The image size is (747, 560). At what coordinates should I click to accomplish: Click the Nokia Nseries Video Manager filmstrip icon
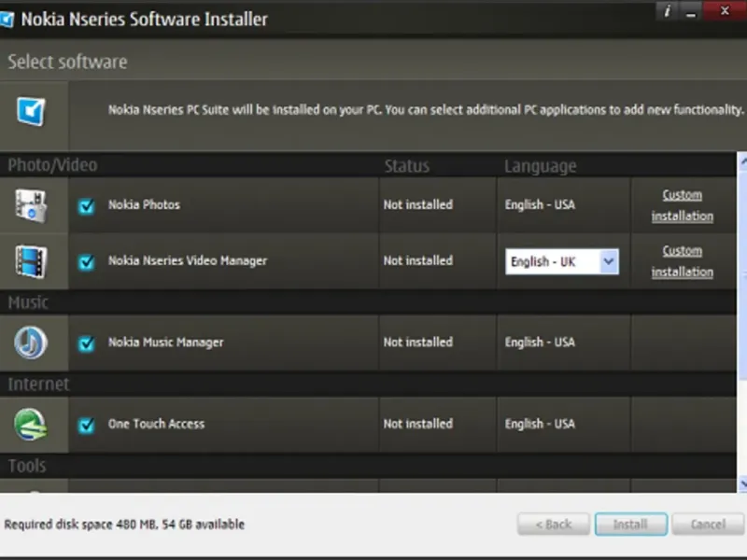pos(31,261)
